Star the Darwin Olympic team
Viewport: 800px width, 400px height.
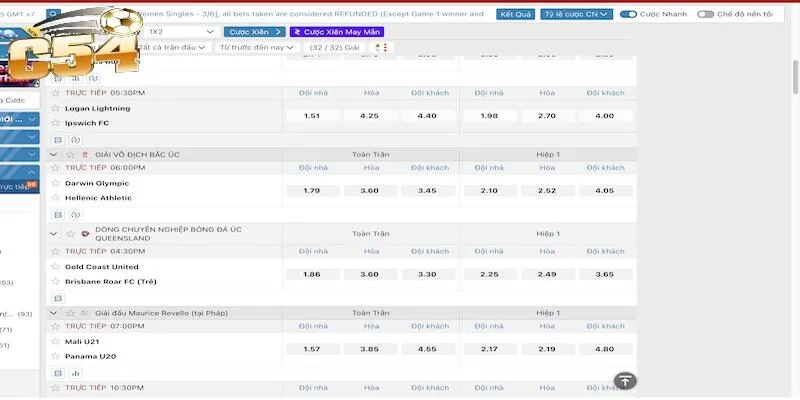(x=56, y=184)
